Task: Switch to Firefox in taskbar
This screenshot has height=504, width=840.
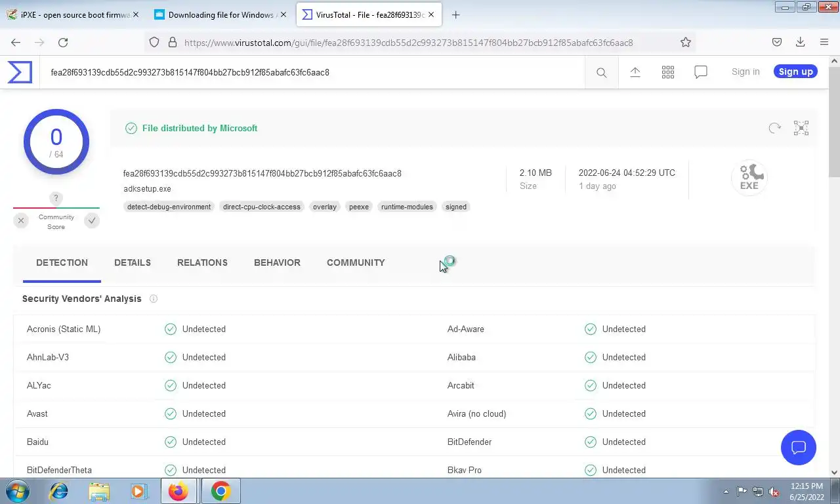Action: point(178,491)
